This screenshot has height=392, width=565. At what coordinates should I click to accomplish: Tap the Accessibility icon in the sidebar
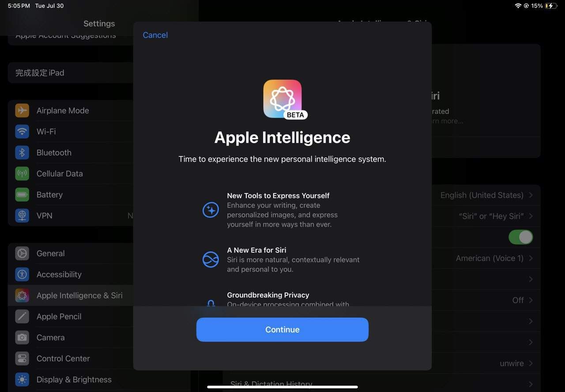pyautogui.click(x=22, y=274)
